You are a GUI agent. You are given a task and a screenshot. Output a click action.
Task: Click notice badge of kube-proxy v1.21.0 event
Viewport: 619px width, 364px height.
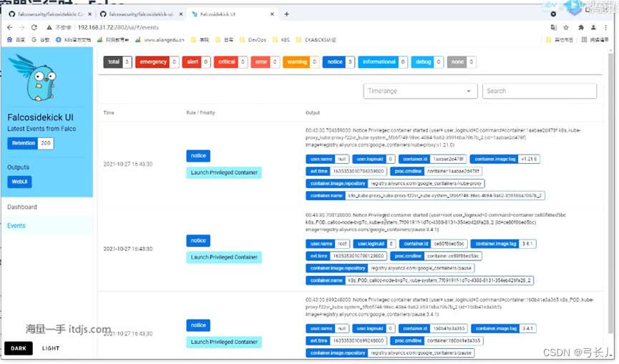[198, 156]
